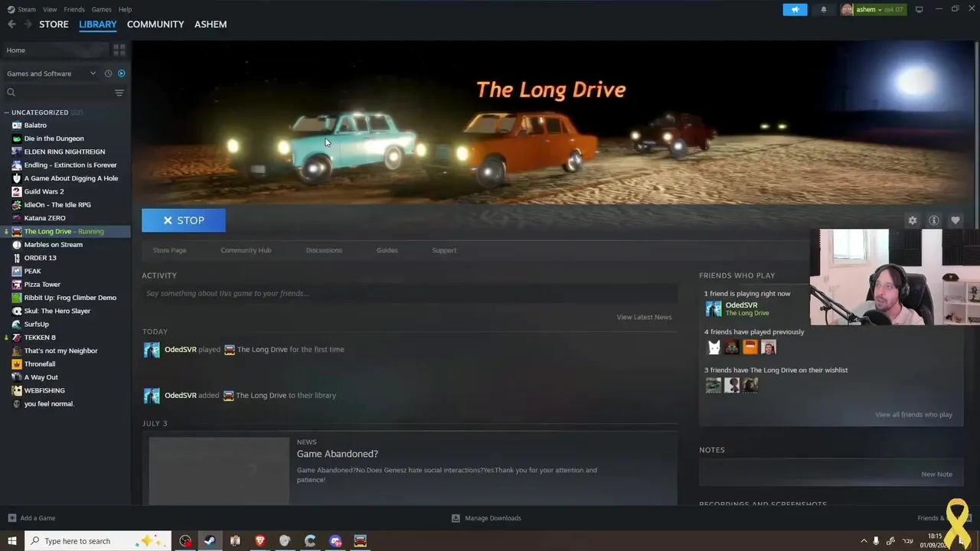The height and width of the screenshot is (551, 980).
Task: Click the Steam icon in the taskbar
Action: [x=210, y=541]
